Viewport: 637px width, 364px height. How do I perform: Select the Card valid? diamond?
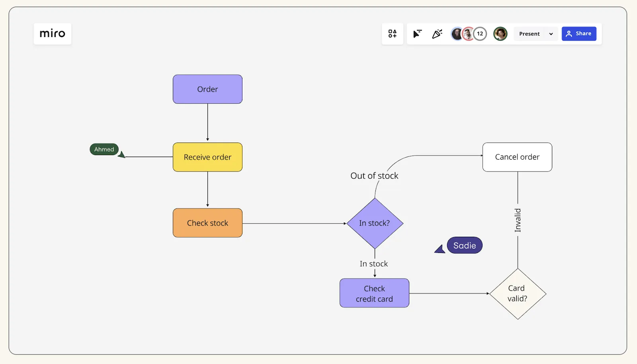[x=518, y=294]
